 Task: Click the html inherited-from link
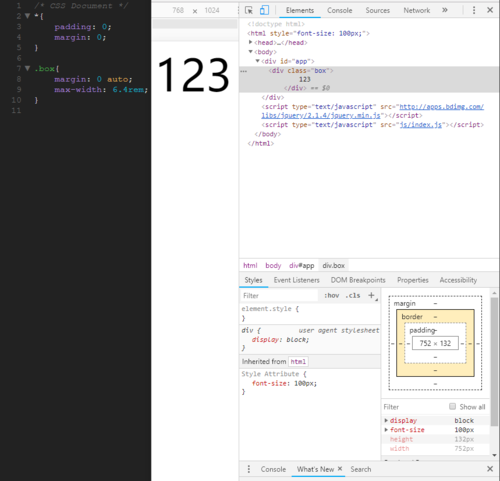[x=298, y=361]
